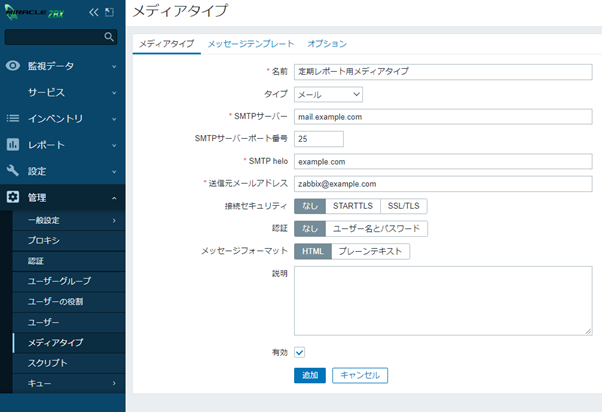The height and width of the screenshot is (412, 602).
Task: Expand the サービス menu section
Action: 62,92
